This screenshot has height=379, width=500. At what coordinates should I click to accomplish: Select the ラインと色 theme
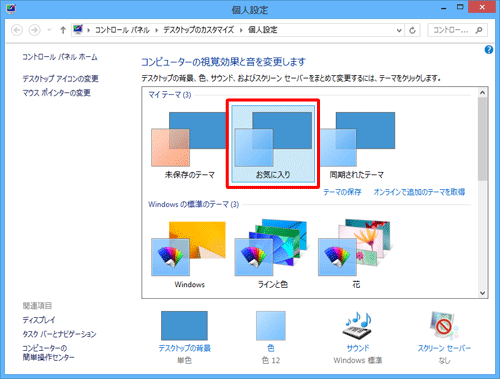[x=273, y=254]
